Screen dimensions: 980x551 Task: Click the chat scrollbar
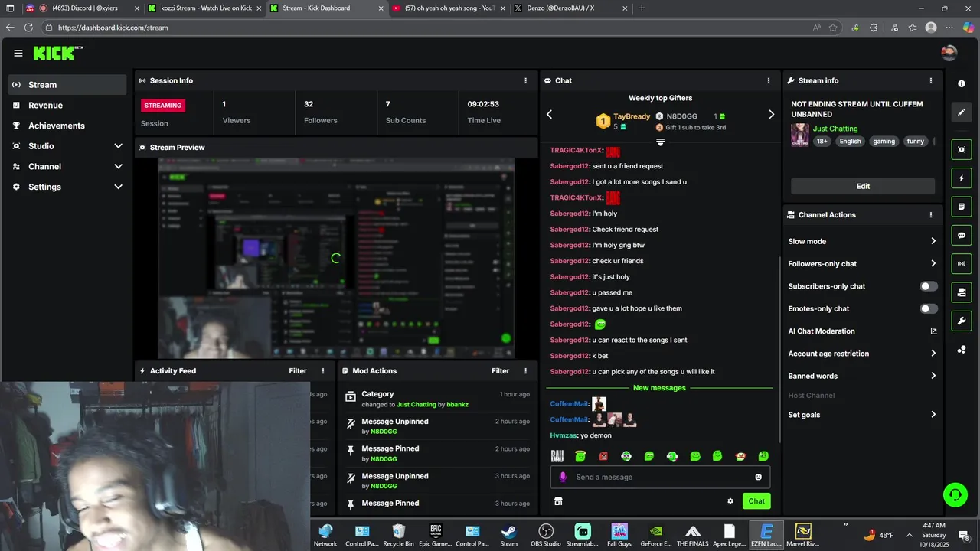point(779,348)
